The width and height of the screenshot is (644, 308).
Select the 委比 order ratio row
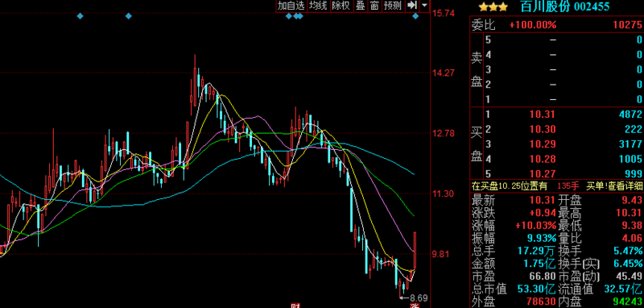(x=556, y=25)
